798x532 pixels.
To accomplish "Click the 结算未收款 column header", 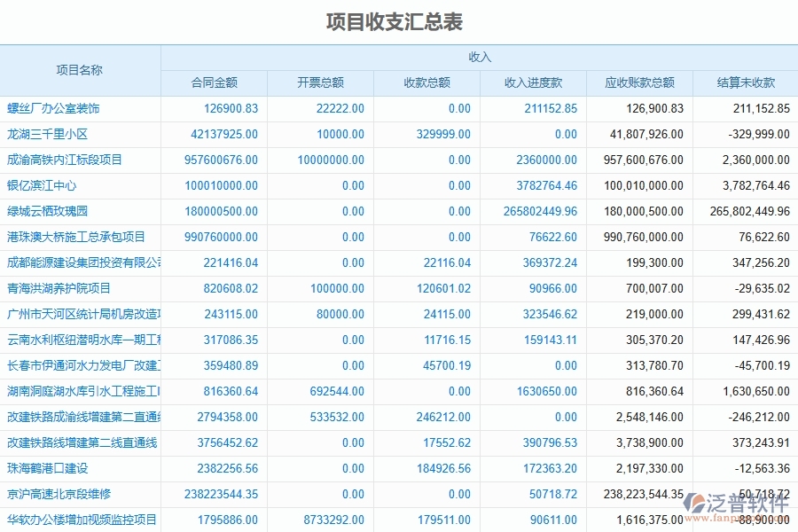I will click(x=745, y=82).
